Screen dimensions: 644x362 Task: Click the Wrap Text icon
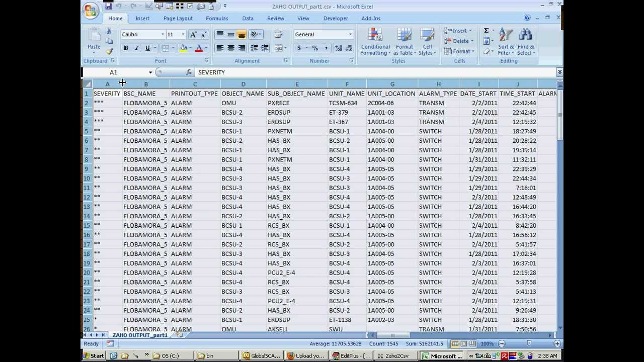tap(278, 35)
